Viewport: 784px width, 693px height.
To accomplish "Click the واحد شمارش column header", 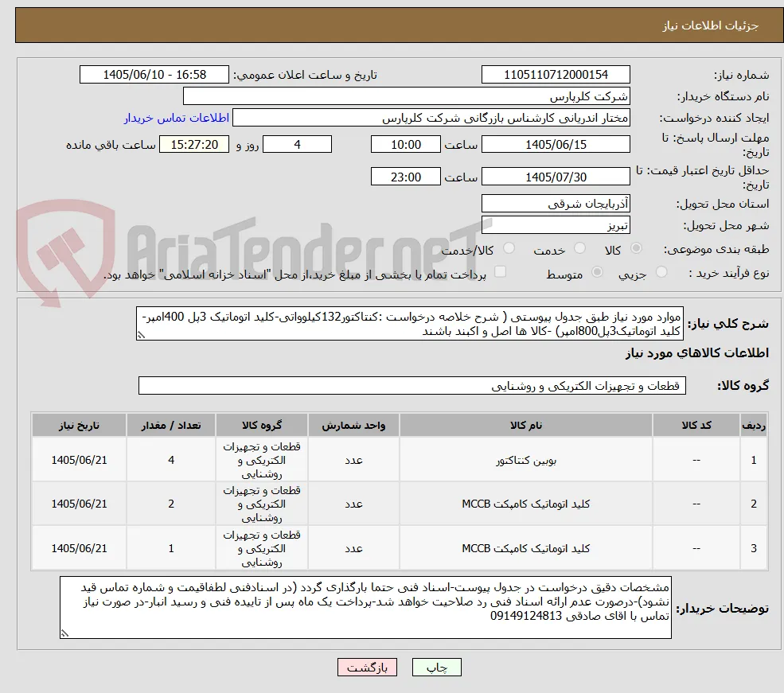I will 353,425.
